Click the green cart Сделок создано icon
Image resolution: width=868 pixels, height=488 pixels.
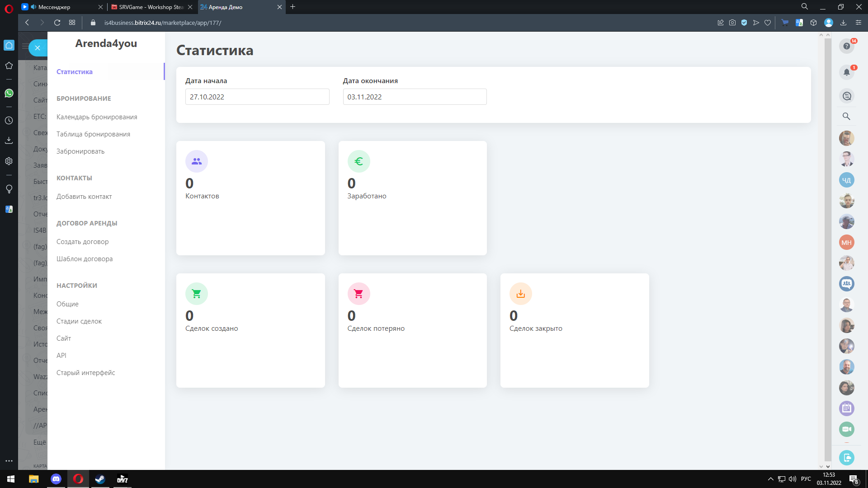point(196,294)
